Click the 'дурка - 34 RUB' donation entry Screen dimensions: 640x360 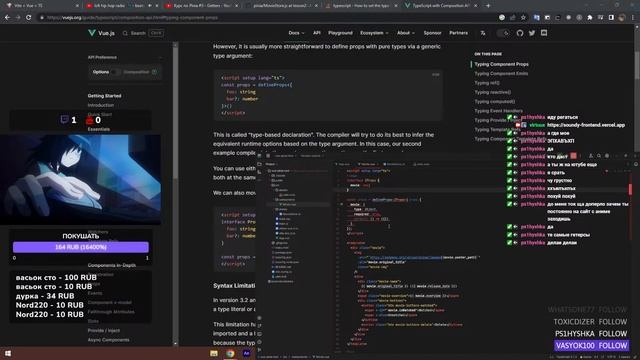pos(45,296)
